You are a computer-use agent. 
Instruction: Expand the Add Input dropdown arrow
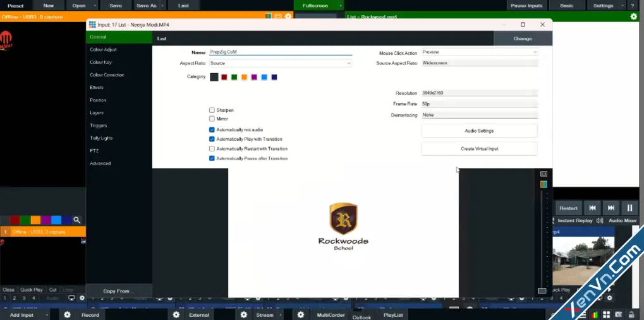pyautogui.click(x=47, y=315)
